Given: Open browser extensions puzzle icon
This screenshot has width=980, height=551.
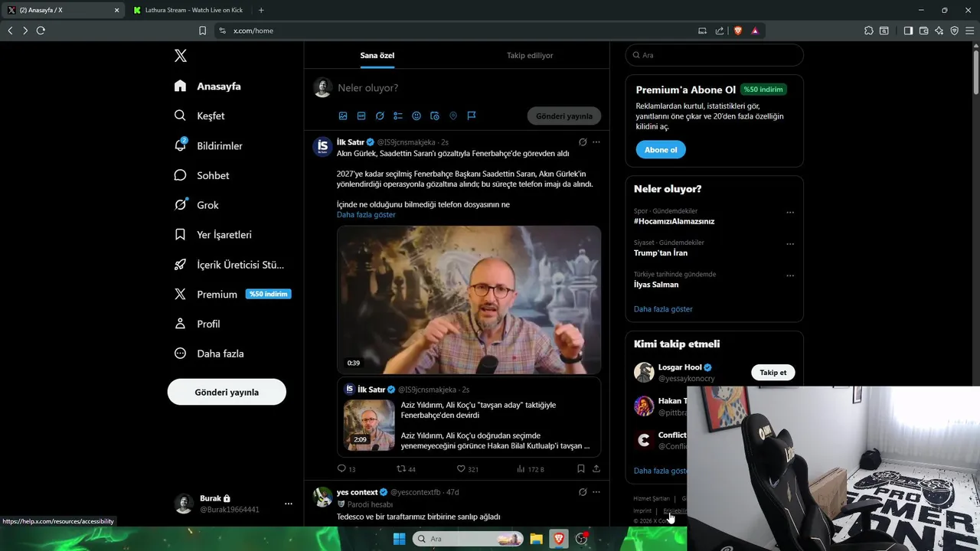Looking at the screenshot, I should coord(868,31).
